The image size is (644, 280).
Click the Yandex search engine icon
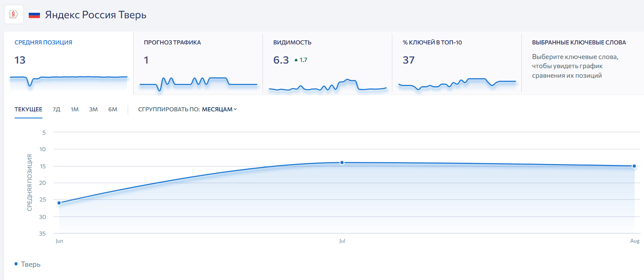[x=14, y=15]
